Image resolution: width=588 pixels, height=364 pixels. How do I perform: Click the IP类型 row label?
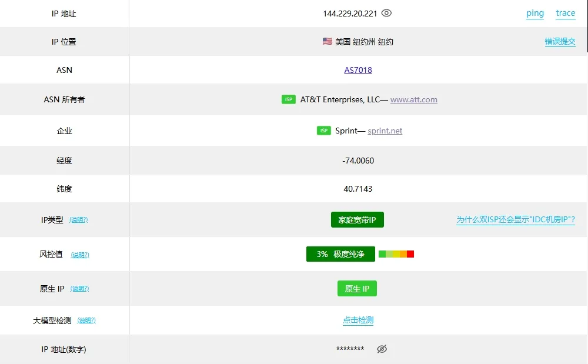tap(52, 220)
